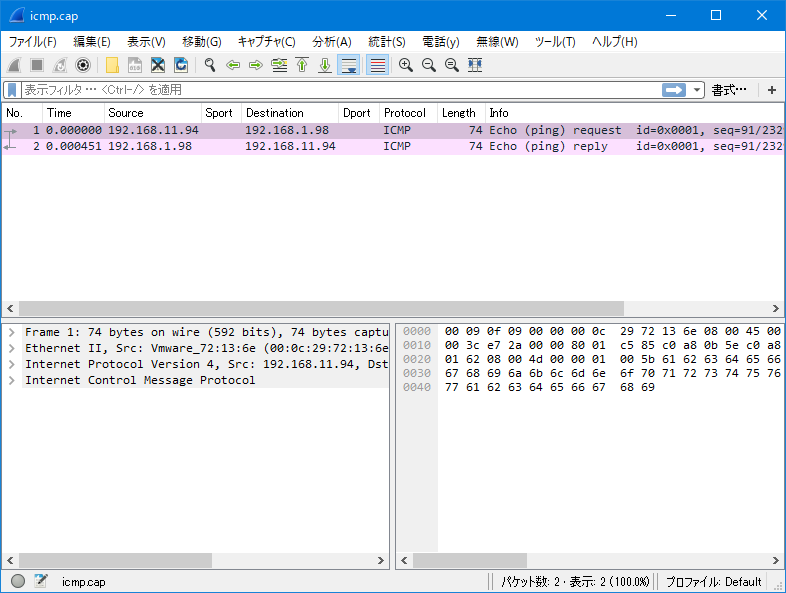Open display filter history dropdown
Viewport: 786px width, 593px height.
pyautogui.click(x=696, y=90)
